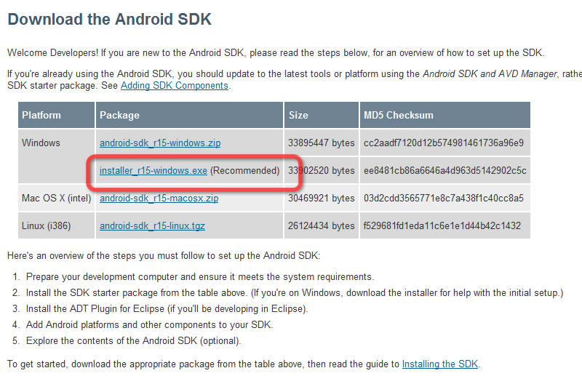Click the Download the Android SDK heading

(x=110, y=20)
